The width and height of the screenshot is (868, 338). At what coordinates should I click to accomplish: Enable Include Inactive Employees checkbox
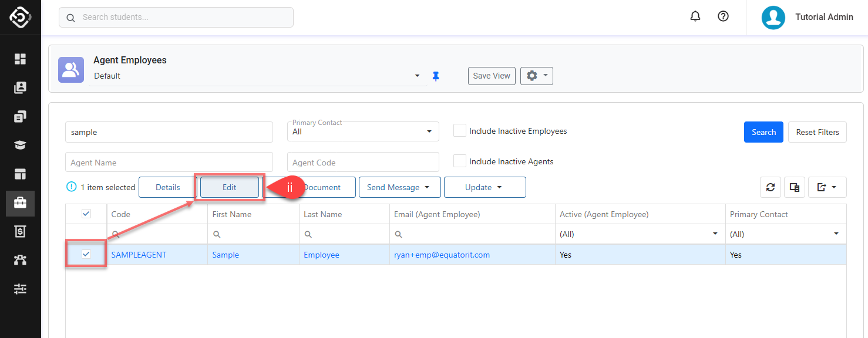pos(460,131)
